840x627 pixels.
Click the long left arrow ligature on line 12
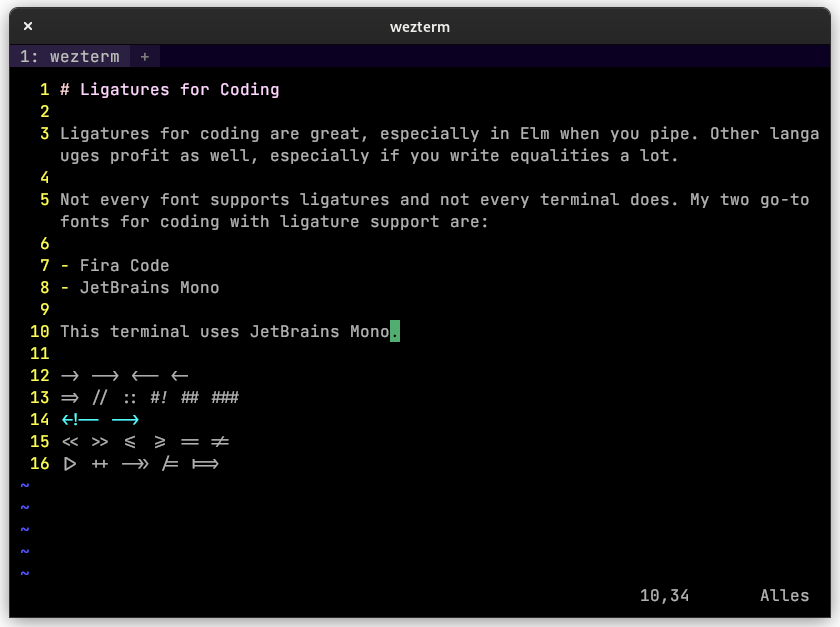pos(145,376)
